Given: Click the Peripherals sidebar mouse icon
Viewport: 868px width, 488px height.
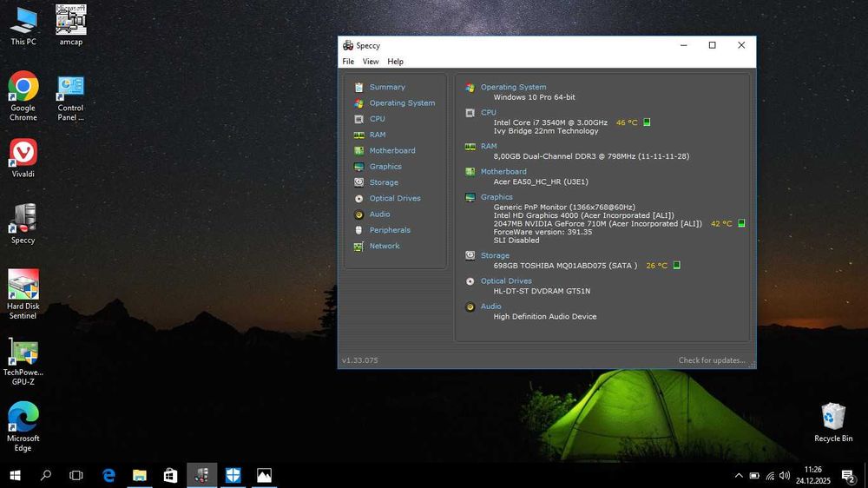Looking at the screenshot, I should pos(358,230).
